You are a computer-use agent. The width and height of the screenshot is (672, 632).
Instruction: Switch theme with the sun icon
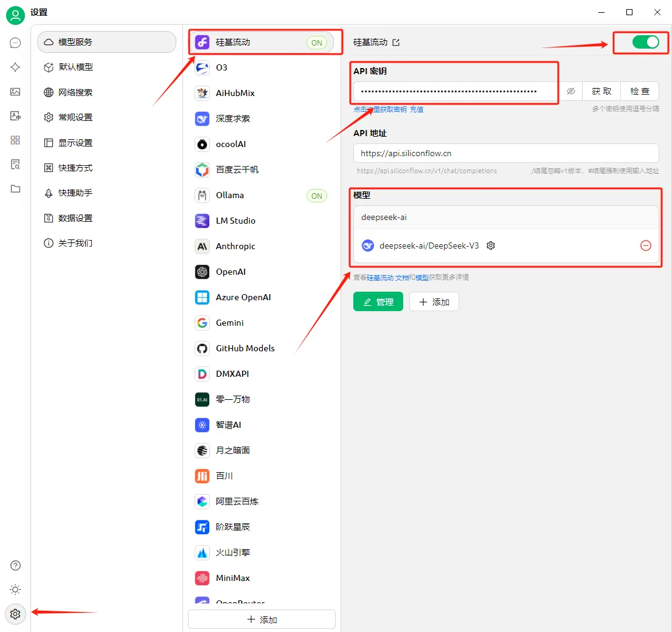point(15,589)
